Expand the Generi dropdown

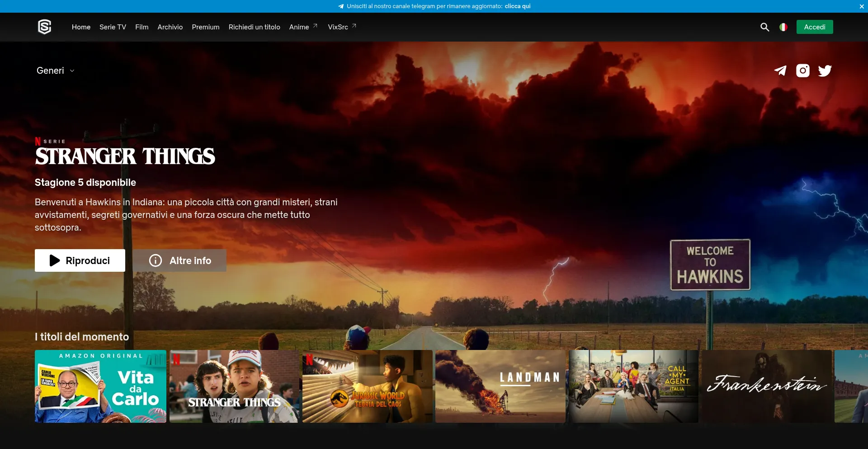55,71
